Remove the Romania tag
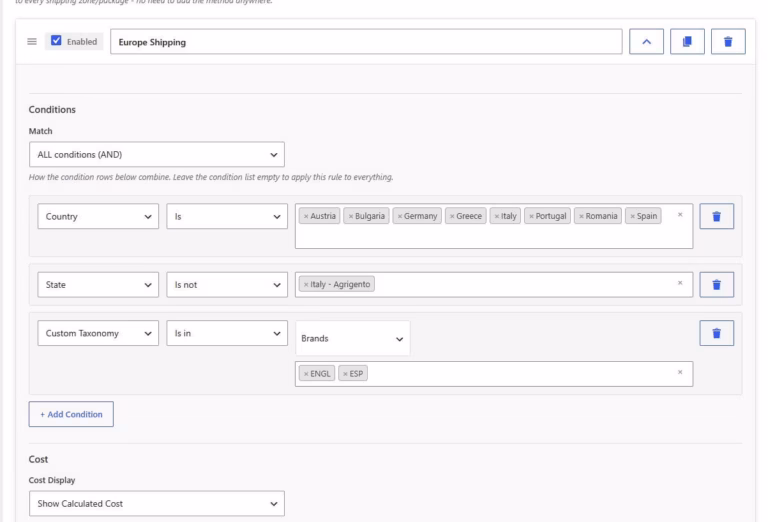Viewport: 768px width, 522px height. (x=581, y=216)
